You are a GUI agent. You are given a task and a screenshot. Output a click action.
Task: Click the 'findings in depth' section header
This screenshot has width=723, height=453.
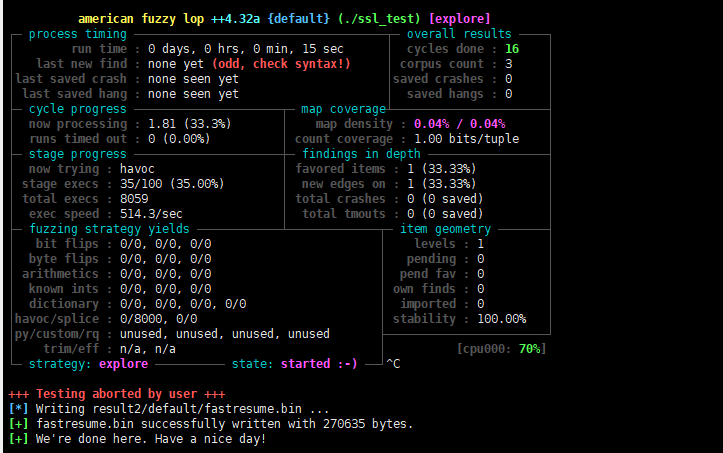click(362, 154)
